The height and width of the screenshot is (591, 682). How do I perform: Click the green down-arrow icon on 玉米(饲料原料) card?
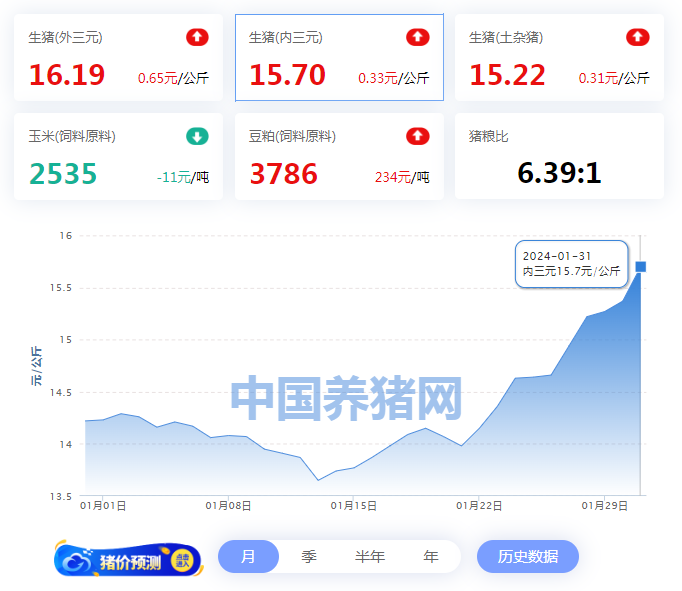point(197,137)
